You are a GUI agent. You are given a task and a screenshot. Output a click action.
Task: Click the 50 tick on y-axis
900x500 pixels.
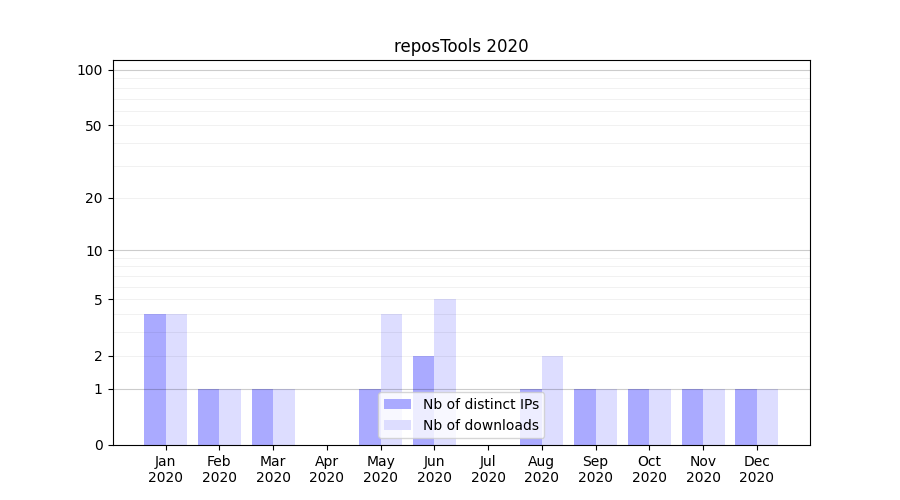click(93, 126)
